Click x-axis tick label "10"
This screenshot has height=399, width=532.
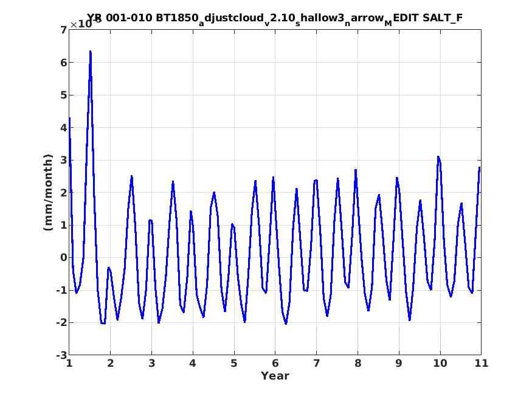(x=440, y=363)
